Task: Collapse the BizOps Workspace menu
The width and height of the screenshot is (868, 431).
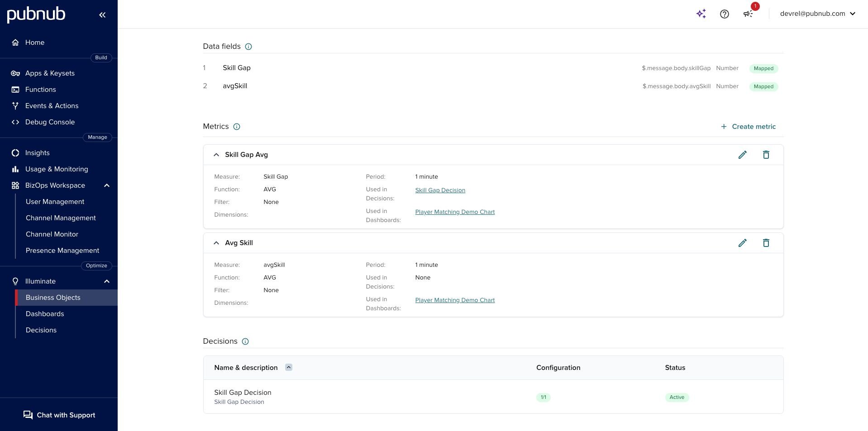Action: click(x=107, y=185)
